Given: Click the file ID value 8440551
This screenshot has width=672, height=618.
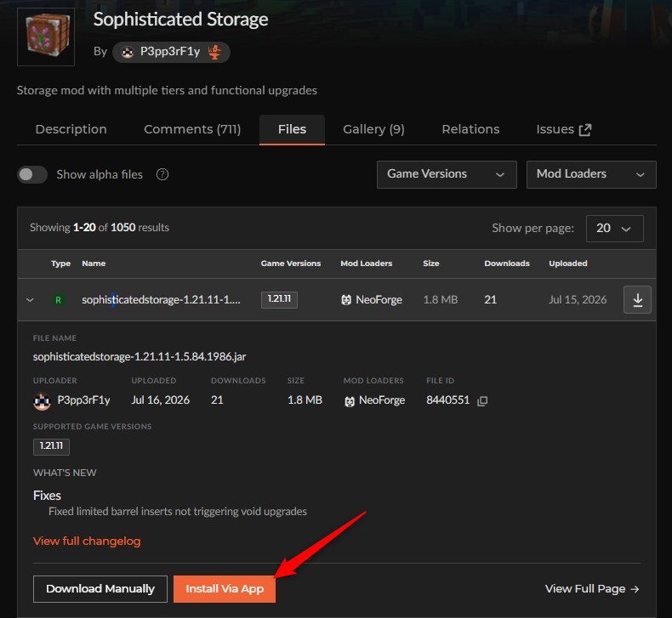Looking at the screenshot, I should [447, 400].
